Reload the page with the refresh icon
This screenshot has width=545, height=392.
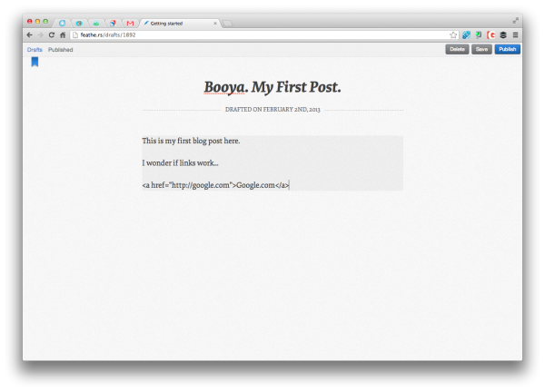tap(52, 35)
